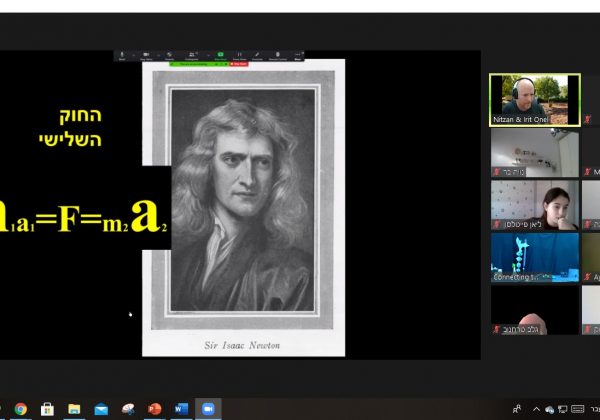The height and width of the screenshot is (420, 600).
Task: Open the More options ellipsis in Zoom toolbar
Action: [298, 55]
